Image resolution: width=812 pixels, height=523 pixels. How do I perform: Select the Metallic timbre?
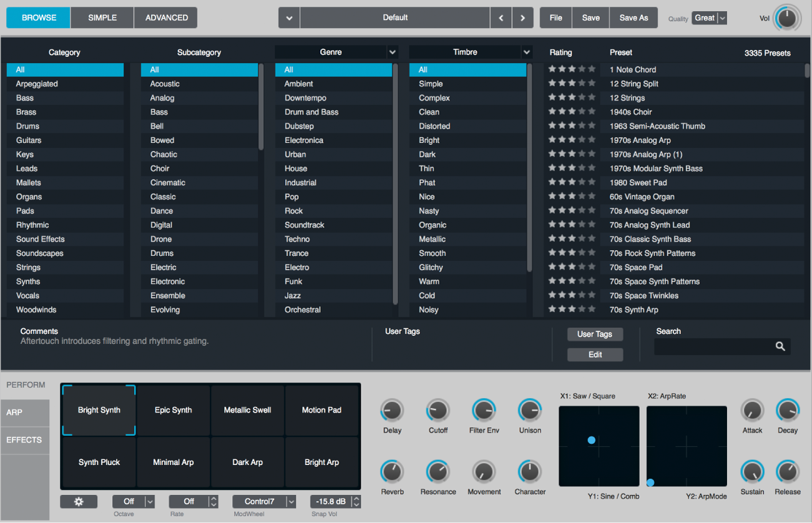[x=467, y=239]
